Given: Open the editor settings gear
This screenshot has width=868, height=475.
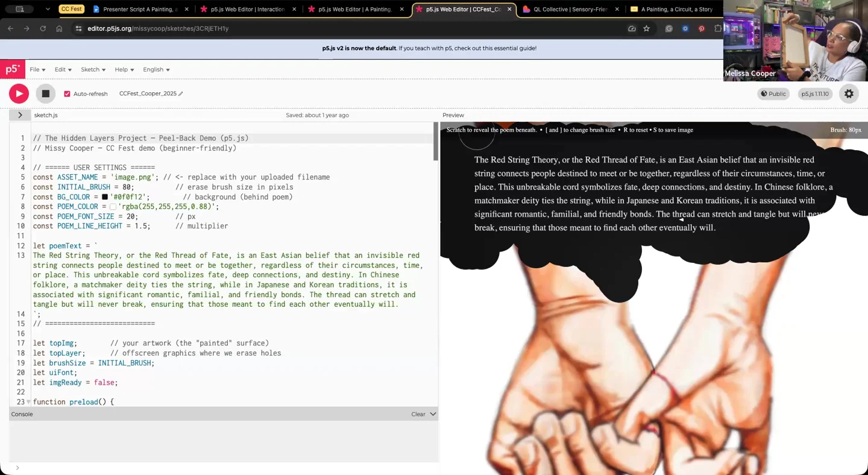Looking at the screenshot, I should [x=849, y=93].
